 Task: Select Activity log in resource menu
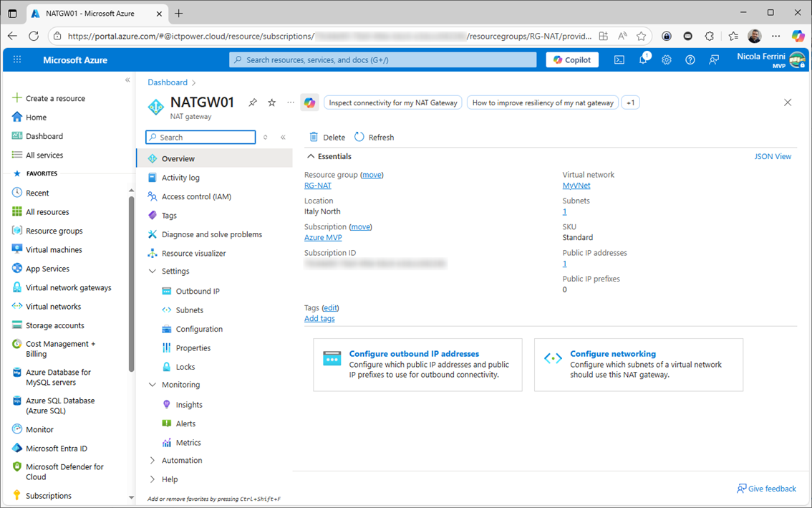(x=180, y=178)
